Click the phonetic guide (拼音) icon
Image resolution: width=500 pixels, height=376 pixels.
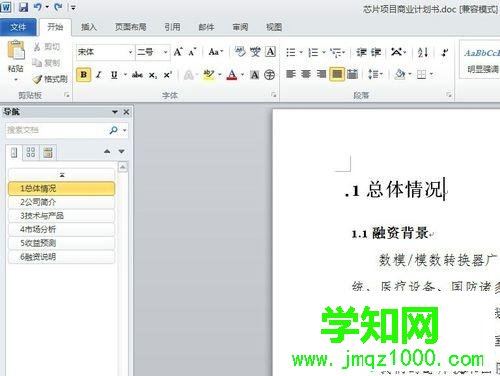point(255,52)
